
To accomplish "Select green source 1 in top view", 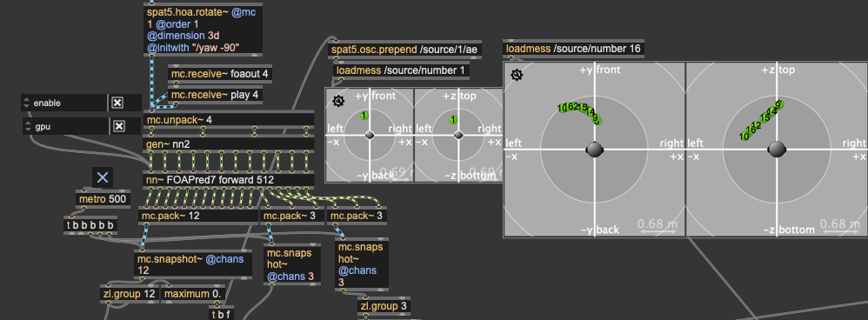I will [x=453, y=120].
